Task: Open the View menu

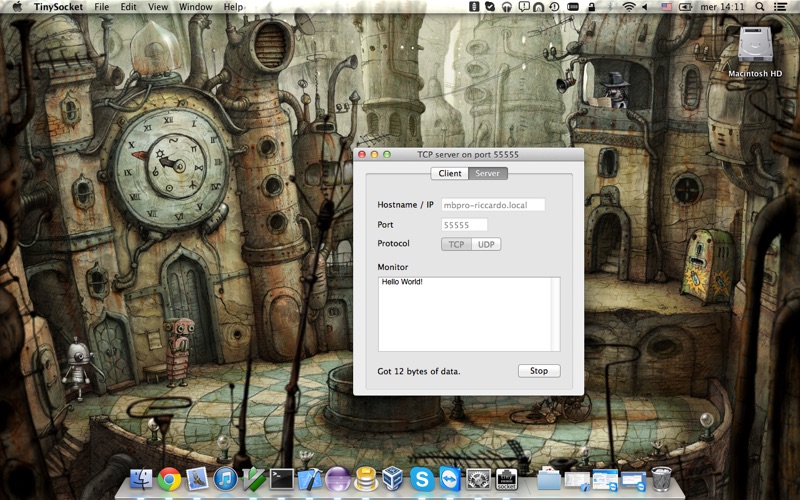Action: click(x=158, y=7)
